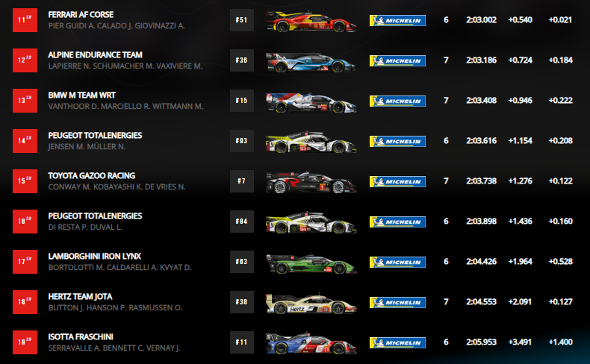The width and height of the screenshot is (590, 364).
Task: Click the #51 car number box
Action: 241,20
